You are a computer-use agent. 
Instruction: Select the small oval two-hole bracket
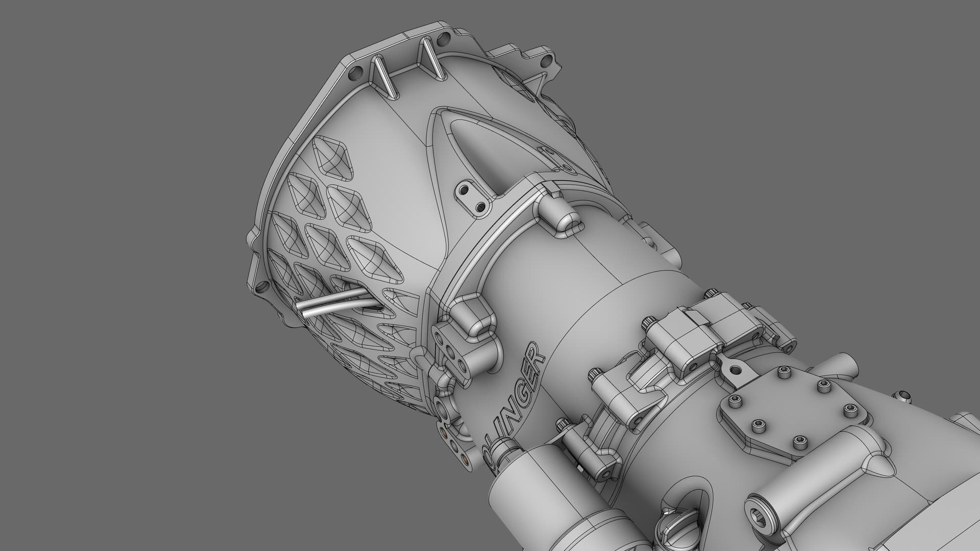[x=472, y=197]
